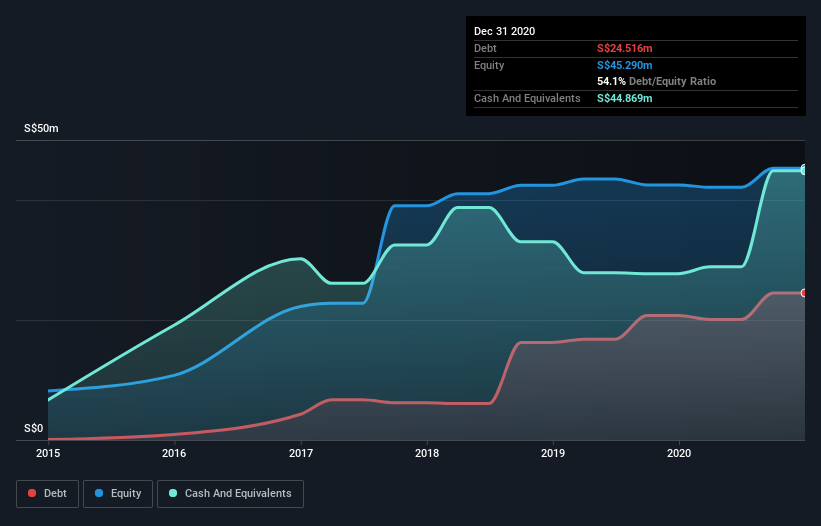Select the 2017 x-axis label
Screen dimensions: 821x526
[301, 453]
